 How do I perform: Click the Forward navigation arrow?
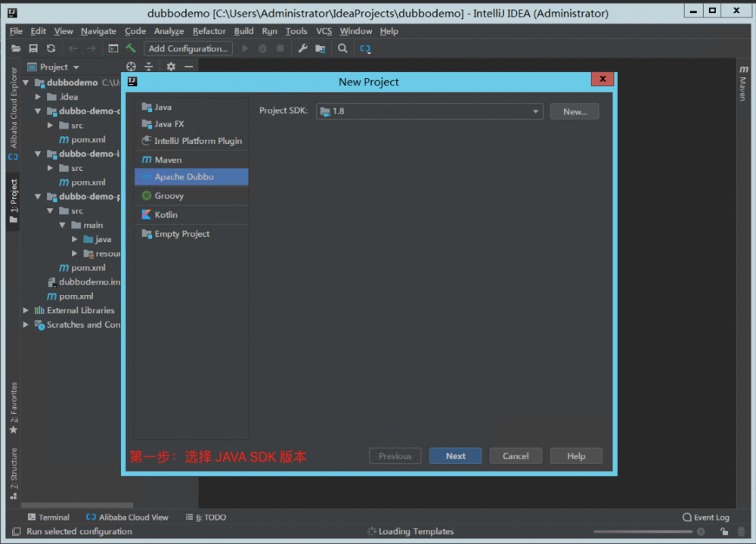point(91,48)
